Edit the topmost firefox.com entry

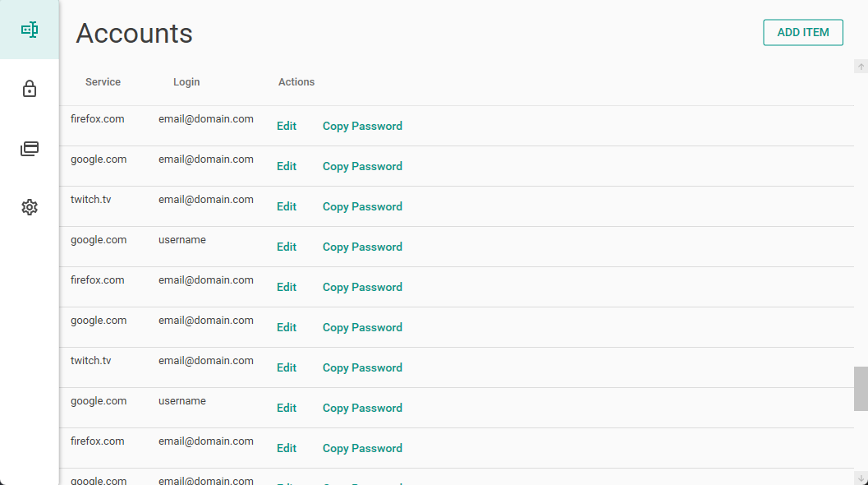tap(287, 127)
